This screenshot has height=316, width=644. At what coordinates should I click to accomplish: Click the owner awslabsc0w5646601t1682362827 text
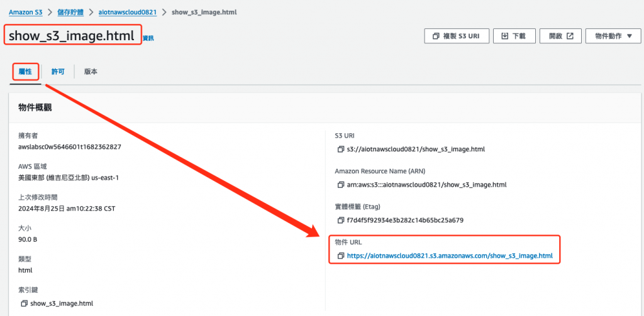click(x=70, y=146)
